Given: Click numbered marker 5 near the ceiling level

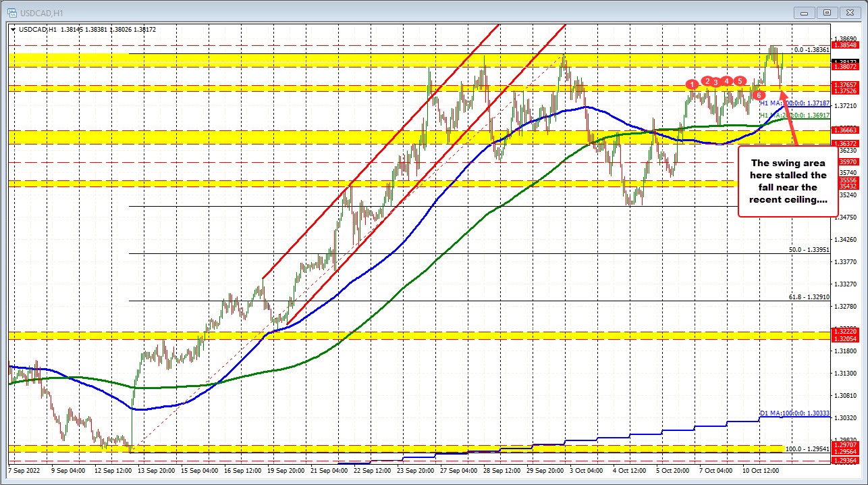Looking at the screenshot, I should pos(740,80).
